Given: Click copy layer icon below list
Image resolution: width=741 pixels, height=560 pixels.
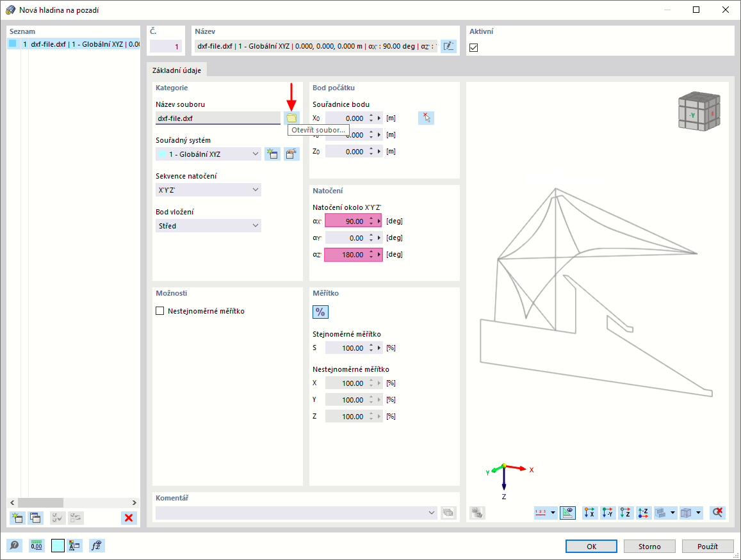Looking at the screenshot, I should [35, 518].
